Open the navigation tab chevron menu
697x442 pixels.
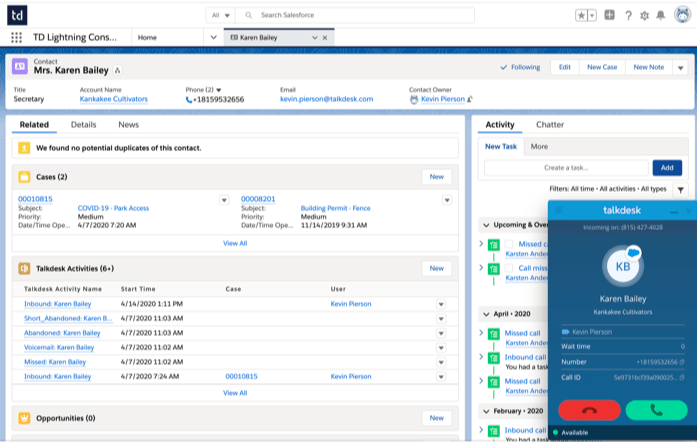coord(213,37)
